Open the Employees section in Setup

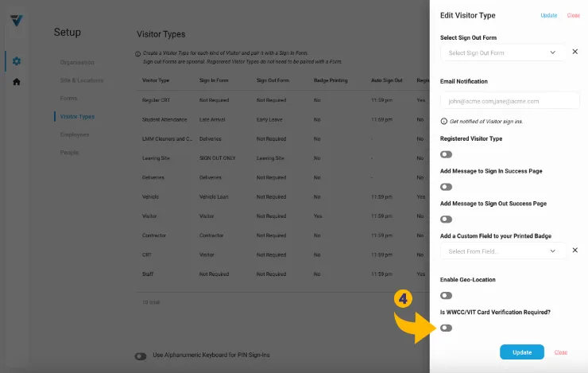pyautogui.click(x=75, y=134)
